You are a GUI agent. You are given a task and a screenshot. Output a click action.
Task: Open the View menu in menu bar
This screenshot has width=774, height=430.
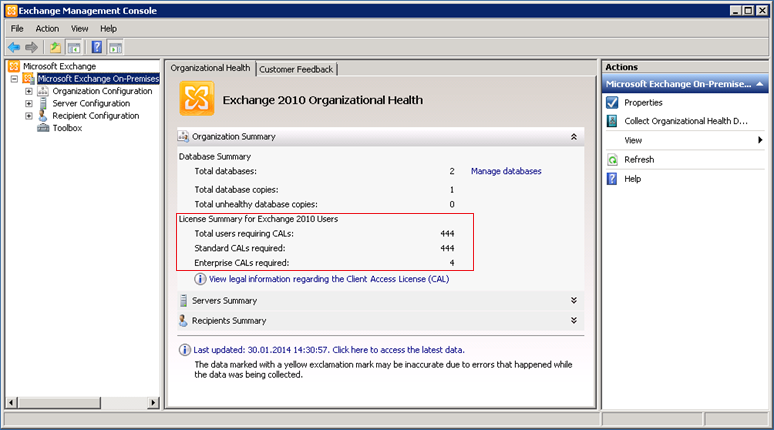point(79,29)
